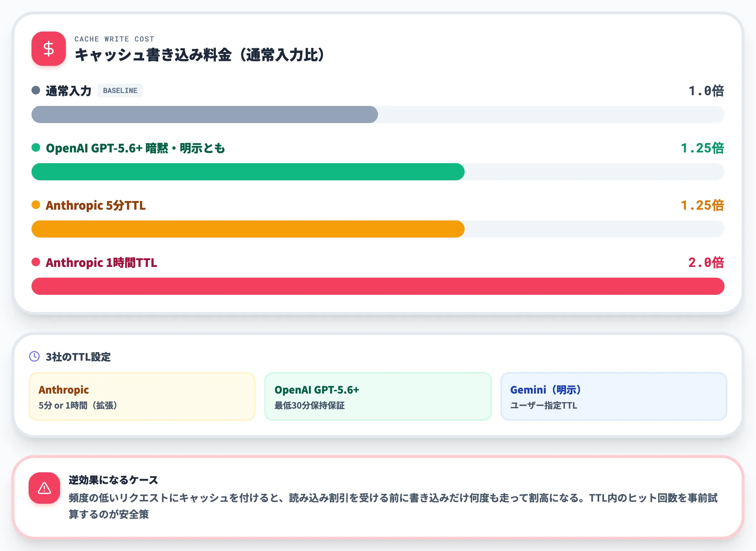
Task: Click the orange dot beside Anthropic 5分TTL
Action: tap(36, 205)
